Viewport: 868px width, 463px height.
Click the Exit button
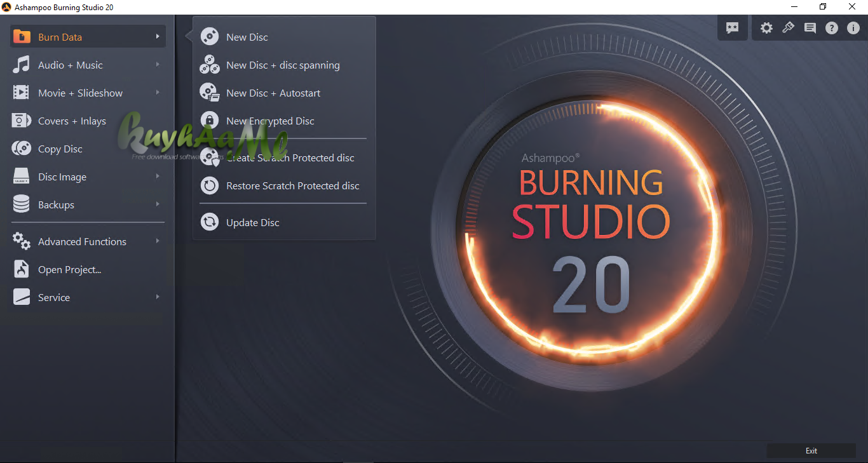(811, 450)
